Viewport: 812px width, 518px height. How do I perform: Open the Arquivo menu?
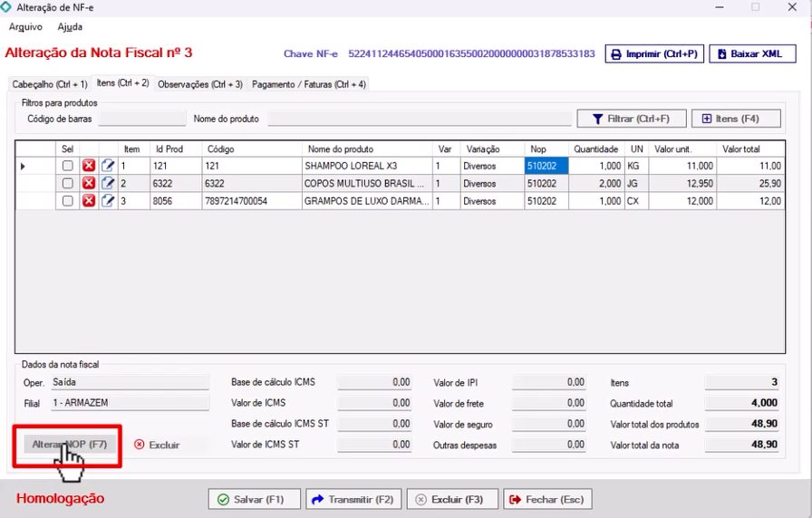[x=25, y=27]
